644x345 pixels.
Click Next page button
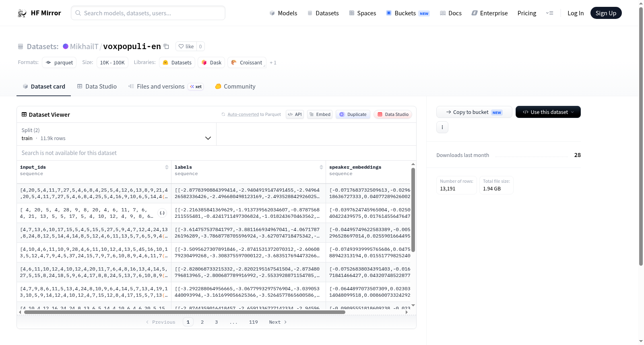pos(278,322)
